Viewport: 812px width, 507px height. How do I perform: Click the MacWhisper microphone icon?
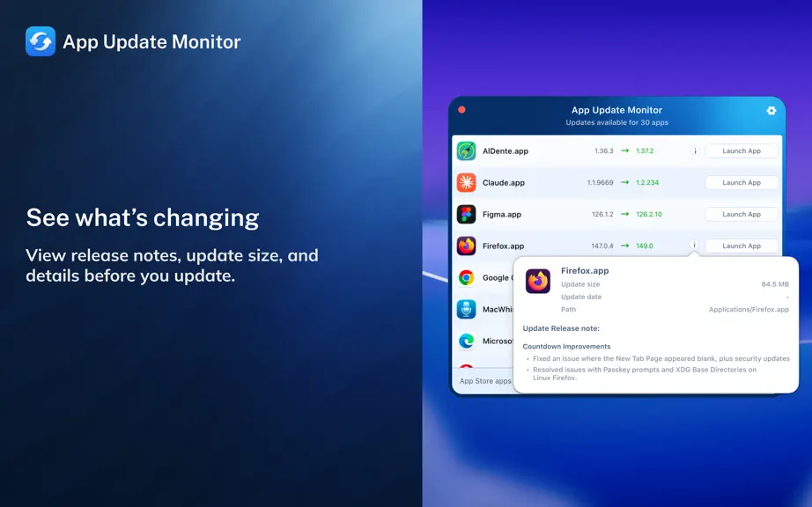(x=466, y=309)
